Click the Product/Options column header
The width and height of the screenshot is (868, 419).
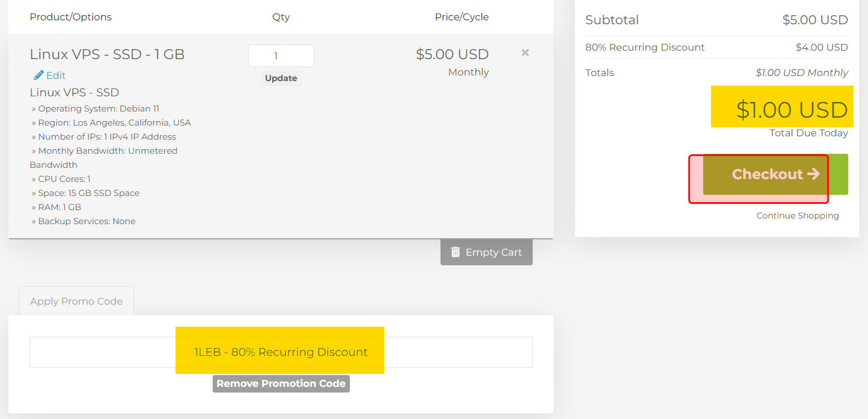(70, 17)
